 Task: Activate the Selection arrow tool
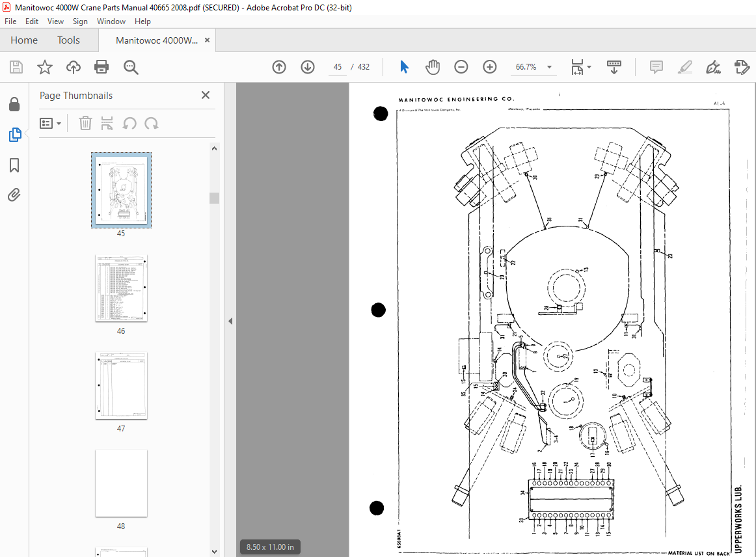pos(404,67)
